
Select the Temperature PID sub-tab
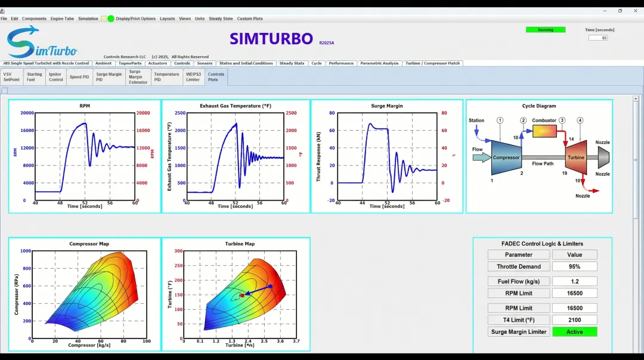(166, 77)
